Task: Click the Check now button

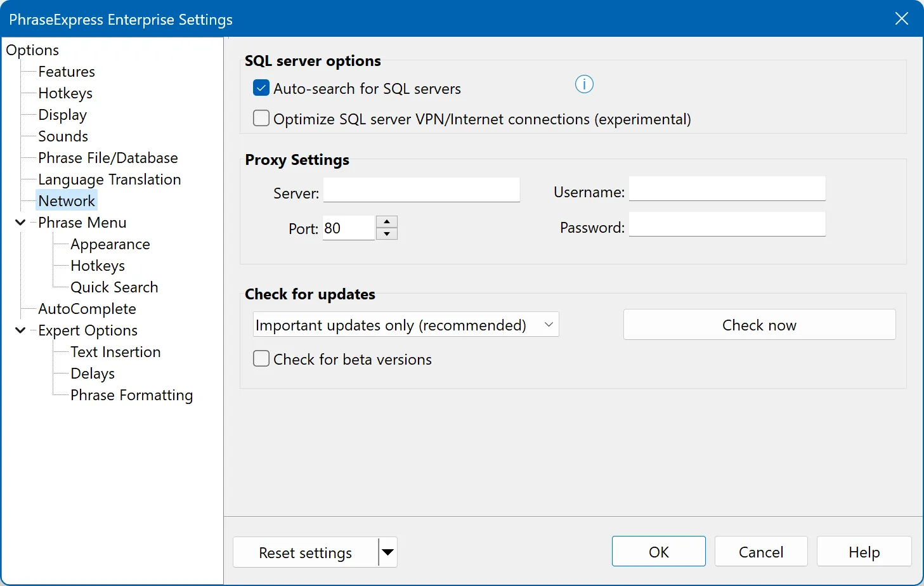Action: pyautogui.click(x=759, y=325)
